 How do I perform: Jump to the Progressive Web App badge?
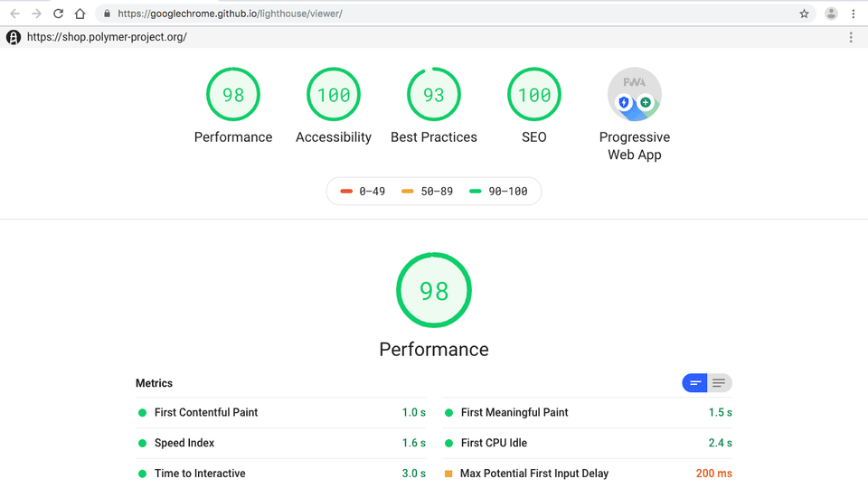coord(635,95)
